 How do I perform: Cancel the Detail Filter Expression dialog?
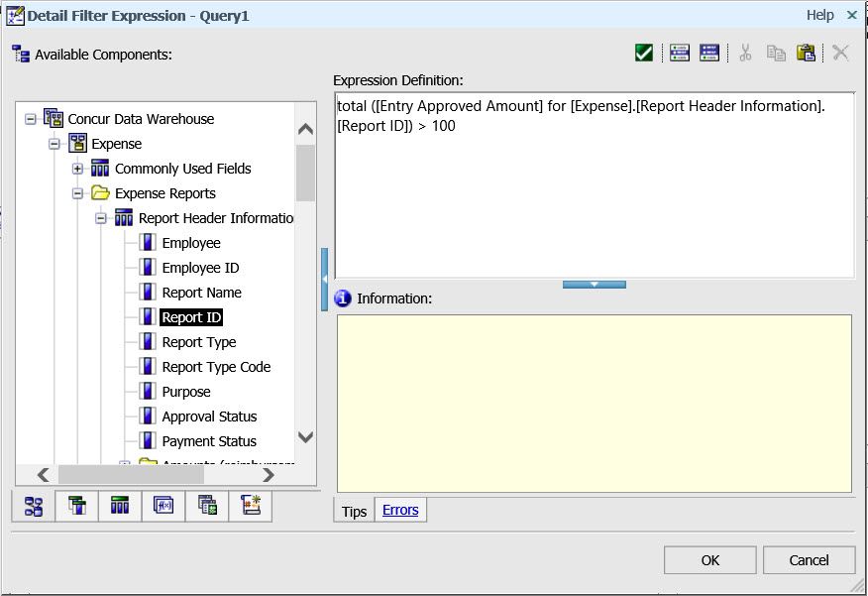(809, 560)
